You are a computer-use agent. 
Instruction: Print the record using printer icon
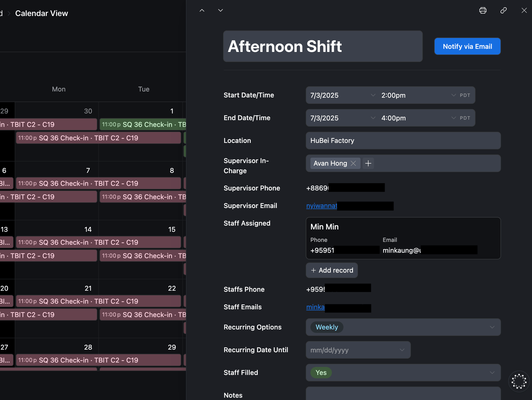[x=483, y=10]
